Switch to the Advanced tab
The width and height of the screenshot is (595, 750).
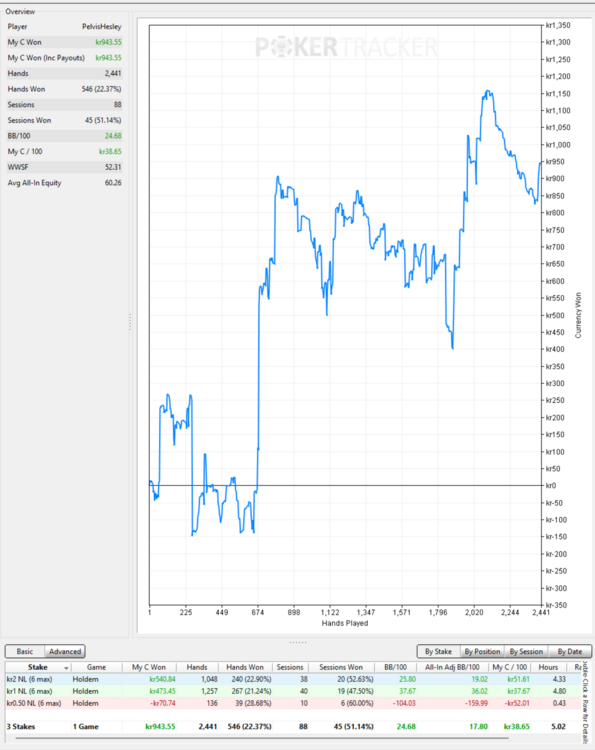tap(65, 651)
